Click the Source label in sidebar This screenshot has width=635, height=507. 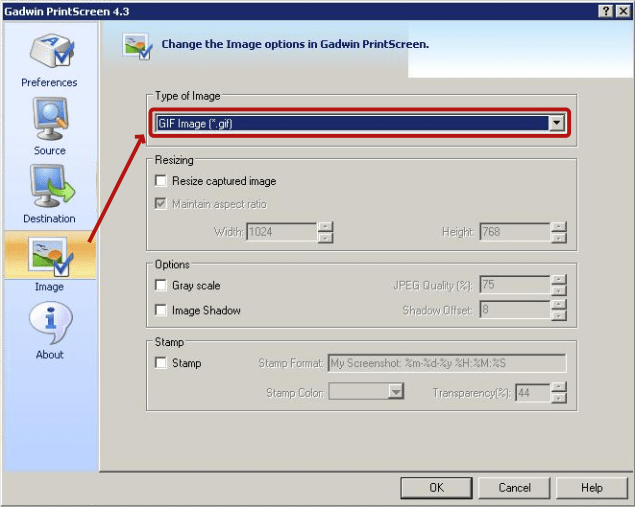coord(50,150)
